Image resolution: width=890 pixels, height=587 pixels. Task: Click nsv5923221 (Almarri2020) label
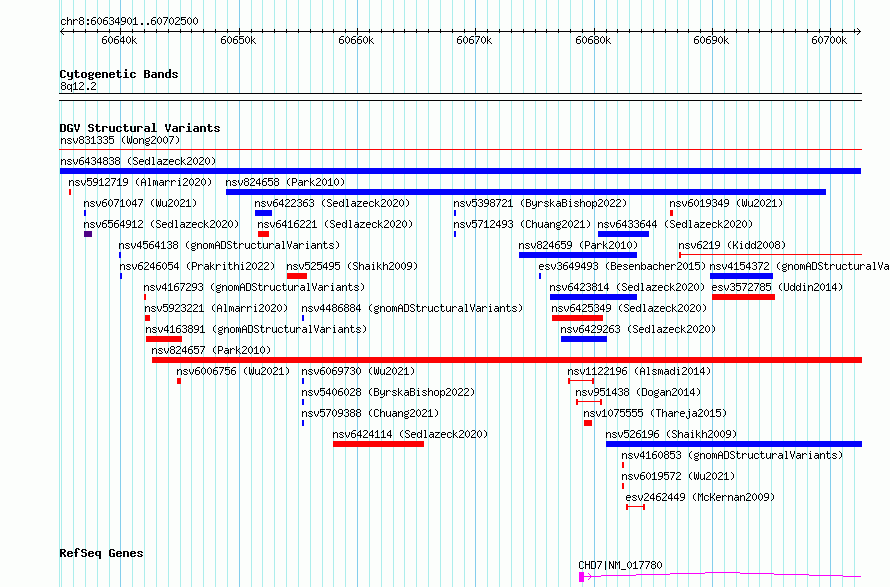pos(216,308)
